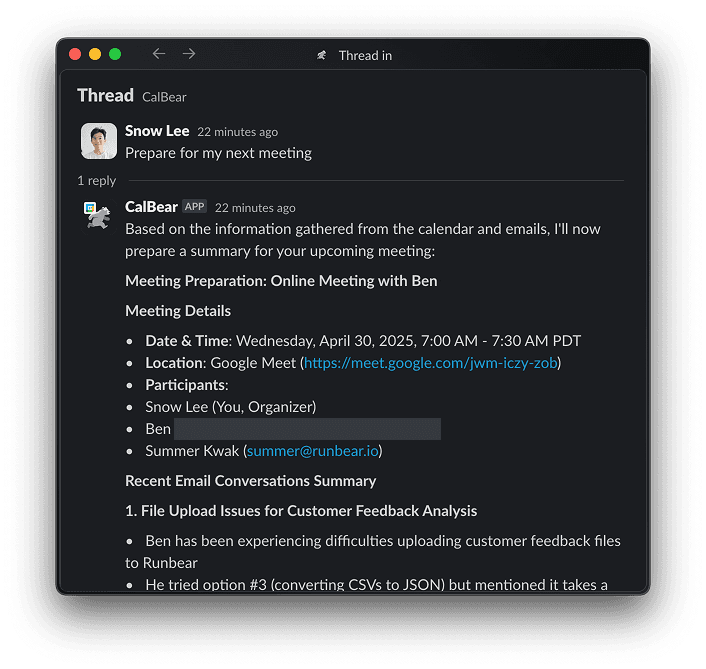Click Snow Lee's "22 minutes ago" timestamp
Viewport: 706px width, 669px height.
(x=237, y=132)
